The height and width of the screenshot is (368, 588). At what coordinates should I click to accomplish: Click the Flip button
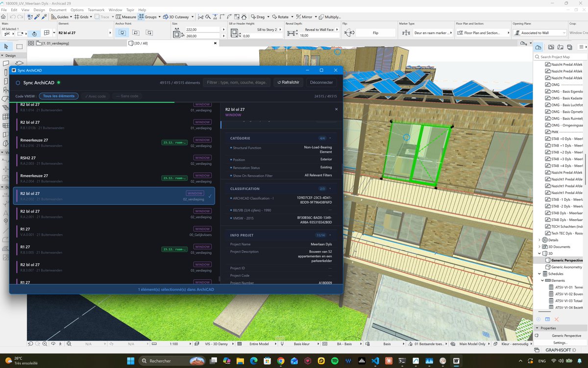(376, 33)
